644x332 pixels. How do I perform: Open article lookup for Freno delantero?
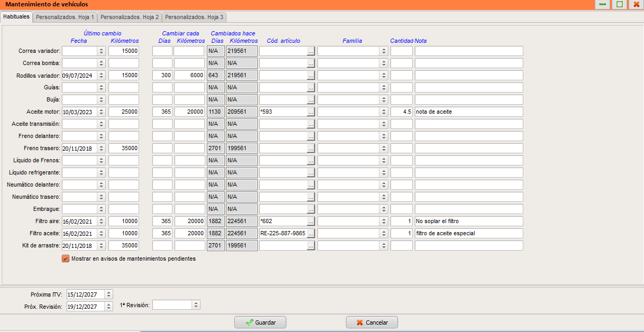coord(311,136)
